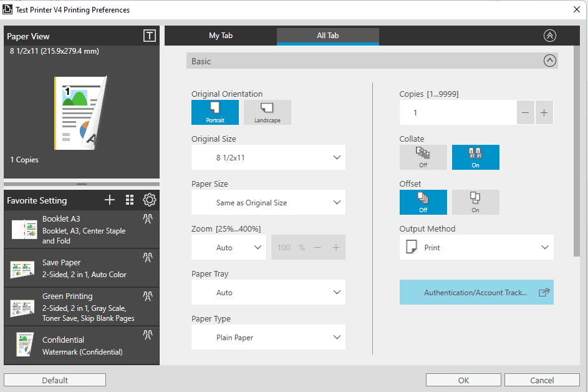Turn Collate off
This screenshot has height=392, width=588.
tap(423, 157)
